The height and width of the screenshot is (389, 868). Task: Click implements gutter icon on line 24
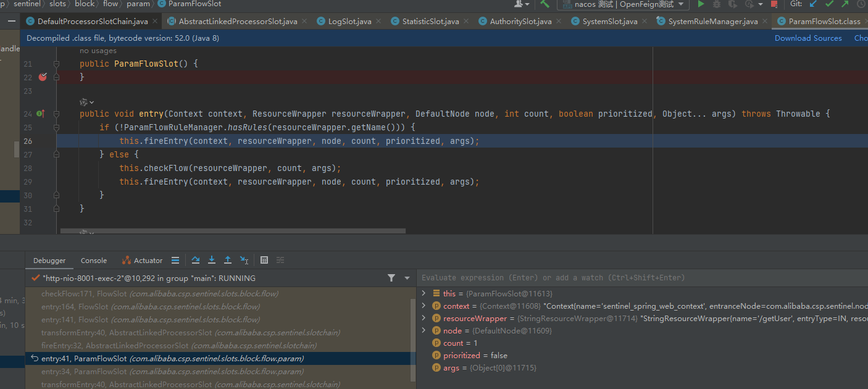click(x=41, y=114)
